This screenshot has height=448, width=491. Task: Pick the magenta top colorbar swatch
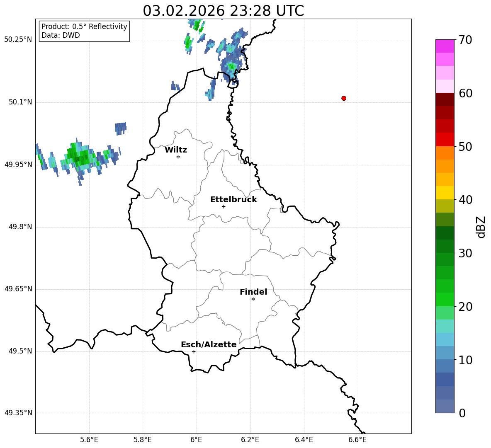[x=445, y=46]
